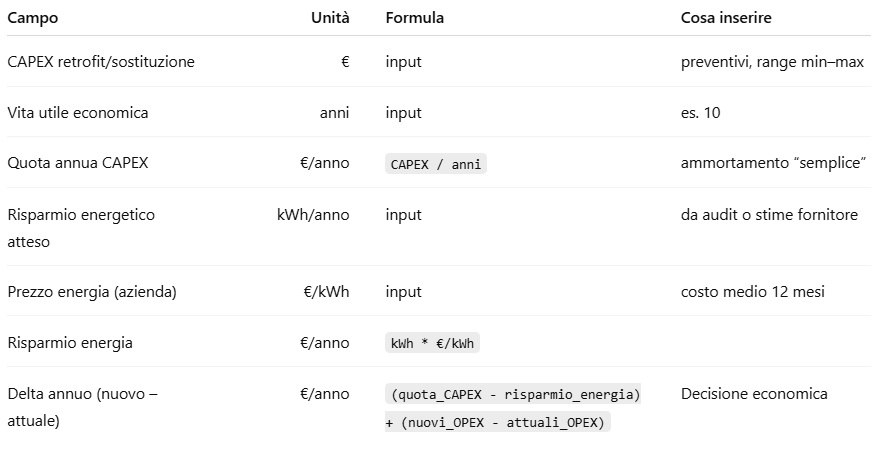This screenshot has height=453, width=895.
Task: Click the "kWh/anno" unit cell
Action: click(x=313, y=215)
